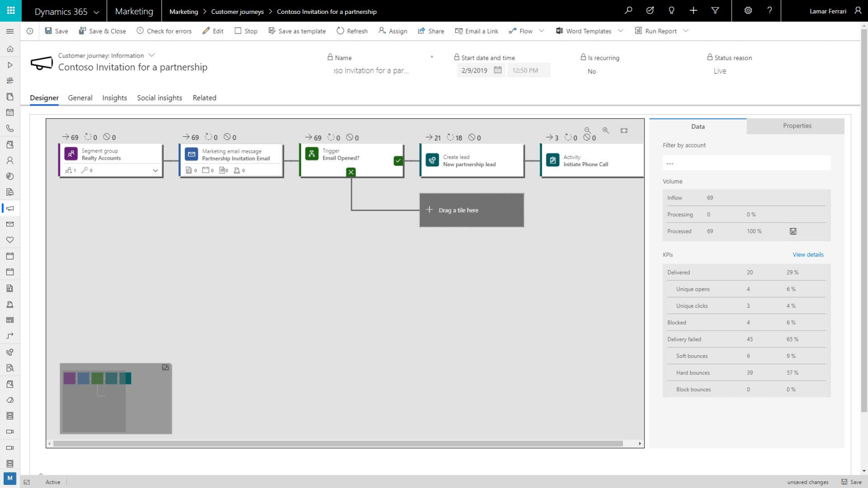Switch to the Insights tab
Image resolution: width=868 pixels, height=488 pixels.
115,98
